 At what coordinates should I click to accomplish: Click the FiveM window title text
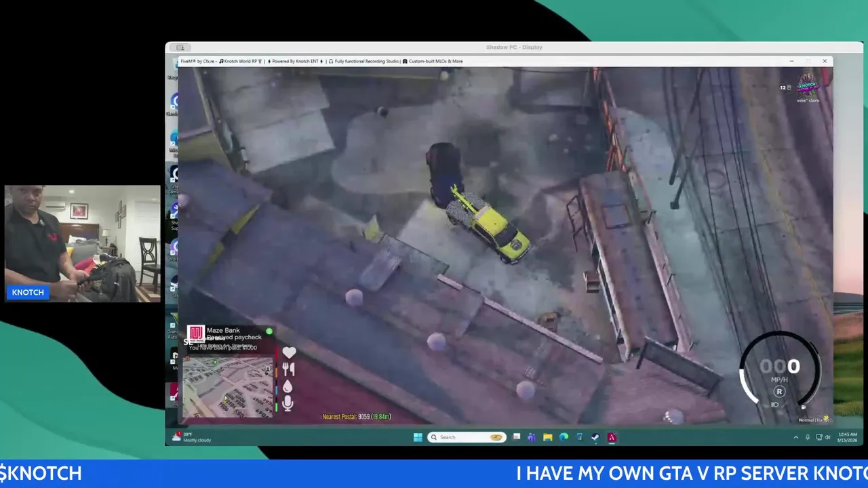pyautogui.click(x=321, y=61)
